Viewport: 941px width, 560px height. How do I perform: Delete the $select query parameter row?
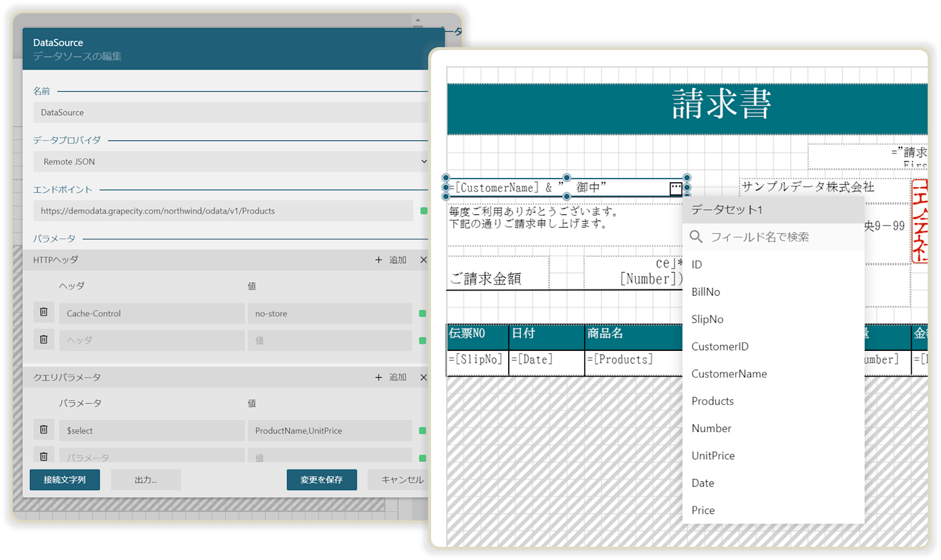tap(44, 430)
